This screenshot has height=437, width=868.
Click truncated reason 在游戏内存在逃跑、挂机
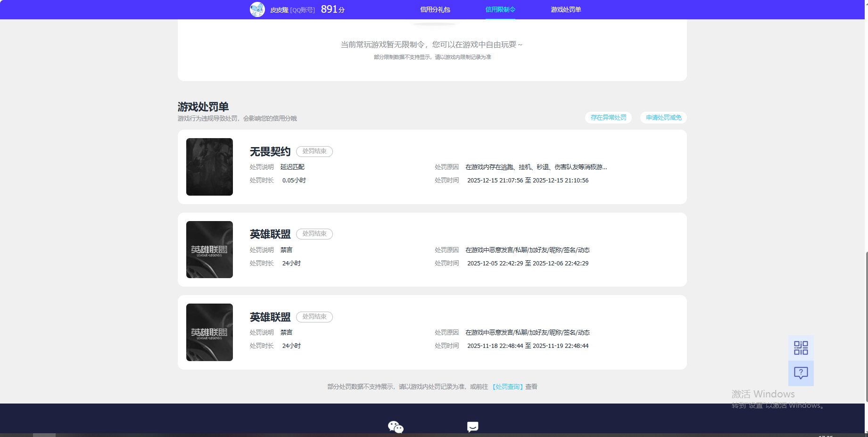tap(536, 167)
